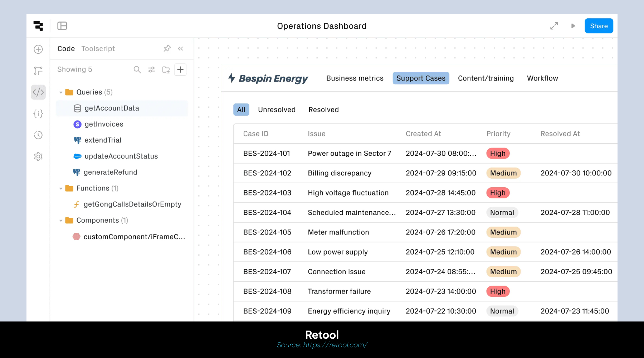Add a new query with plus button

point(180,69)
